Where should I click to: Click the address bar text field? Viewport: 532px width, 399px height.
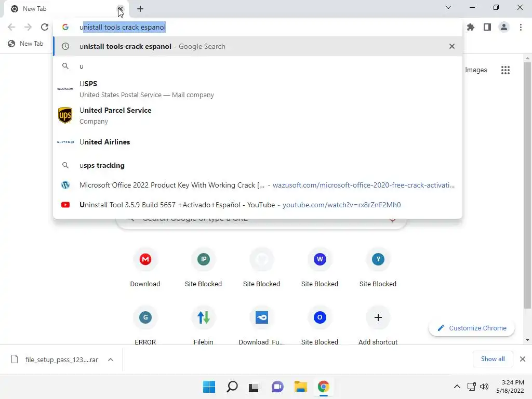click(x=258, y=27)
